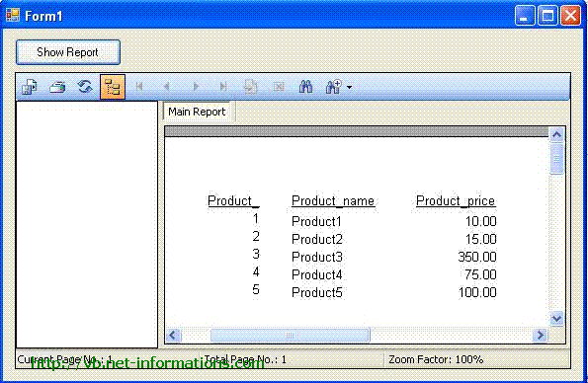Click the Print Report printer icon
The height and width of the screenshot is (383, 588).
[x=57, y=87]
